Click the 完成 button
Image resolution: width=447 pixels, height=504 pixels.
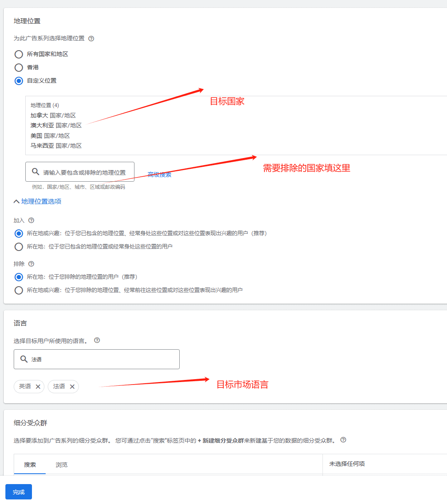click(x=19, y=492)
